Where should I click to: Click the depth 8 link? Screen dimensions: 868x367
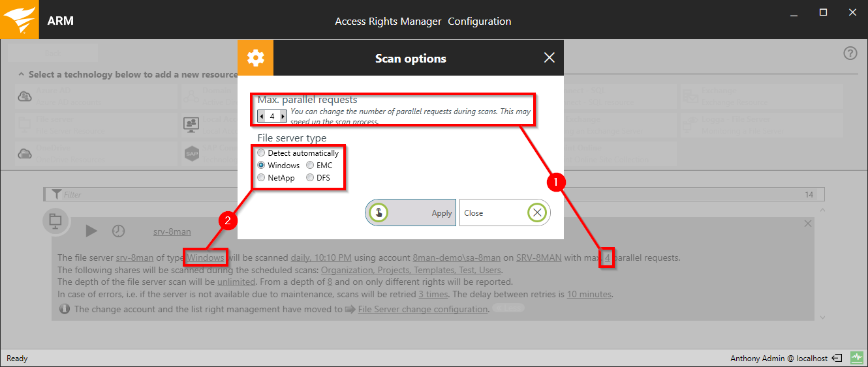330,282
